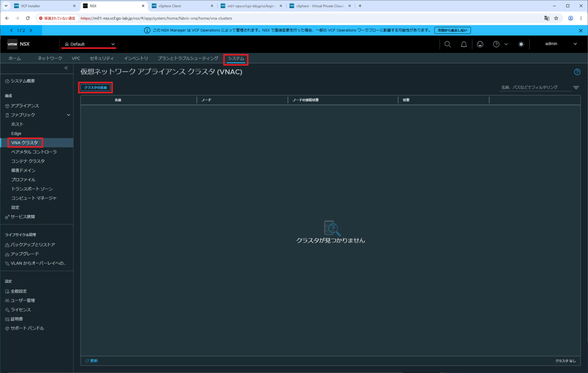588x373 pixels.
Task: Toggle the light/dark theme icon
Action: (521, 44)
